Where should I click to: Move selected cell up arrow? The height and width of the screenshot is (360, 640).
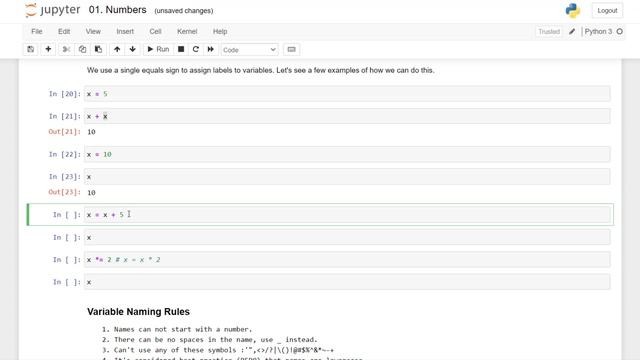(x=117, y=49)
